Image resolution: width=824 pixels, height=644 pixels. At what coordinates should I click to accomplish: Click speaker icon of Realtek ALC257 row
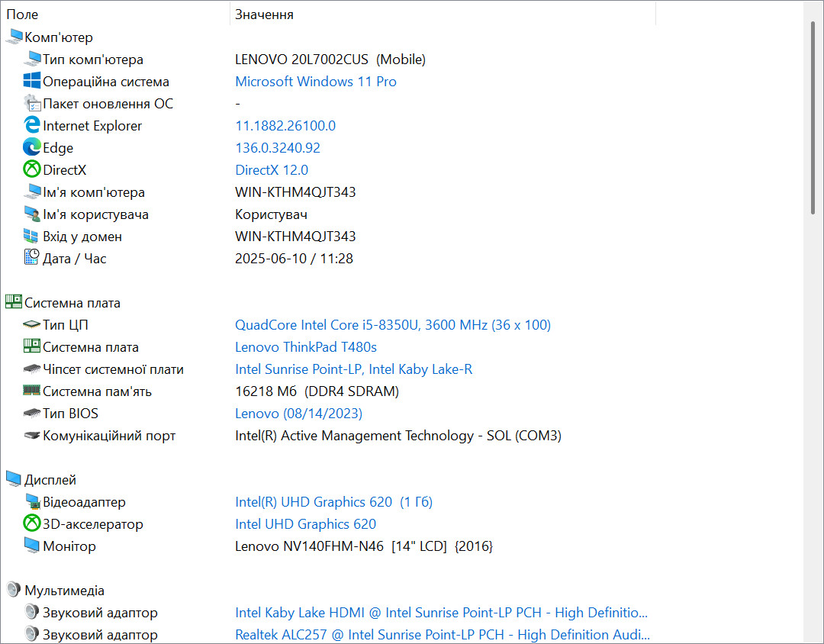tap(32, 634)
